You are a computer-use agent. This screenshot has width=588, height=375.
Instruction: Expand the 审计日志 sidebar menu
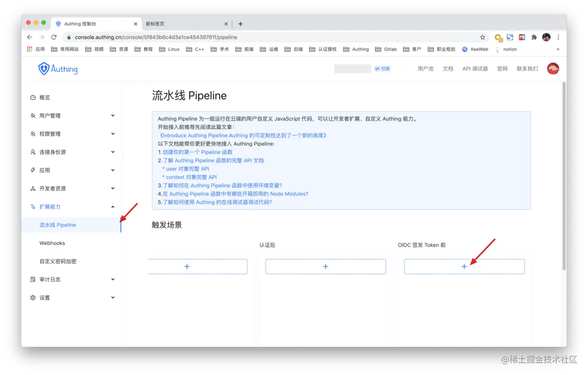pos(71,280)
